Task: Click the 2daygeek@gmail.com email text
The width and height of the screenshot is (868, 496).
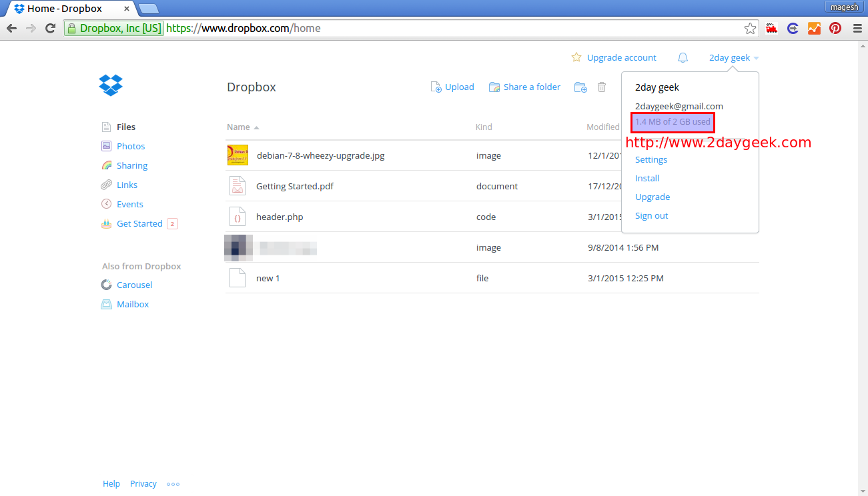Action: click(679, 106)
